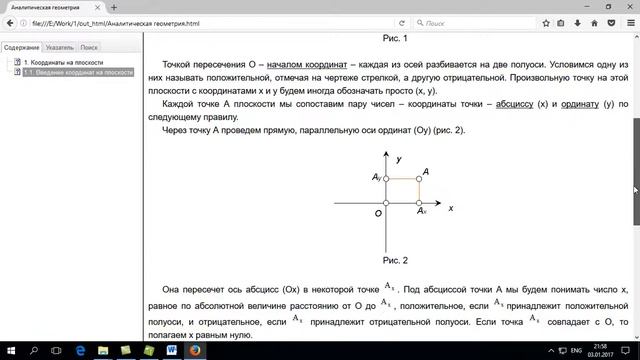The image size is (640, 360).
Task: Open the Pocket icon in toolbar
Action: click(611, 23)
